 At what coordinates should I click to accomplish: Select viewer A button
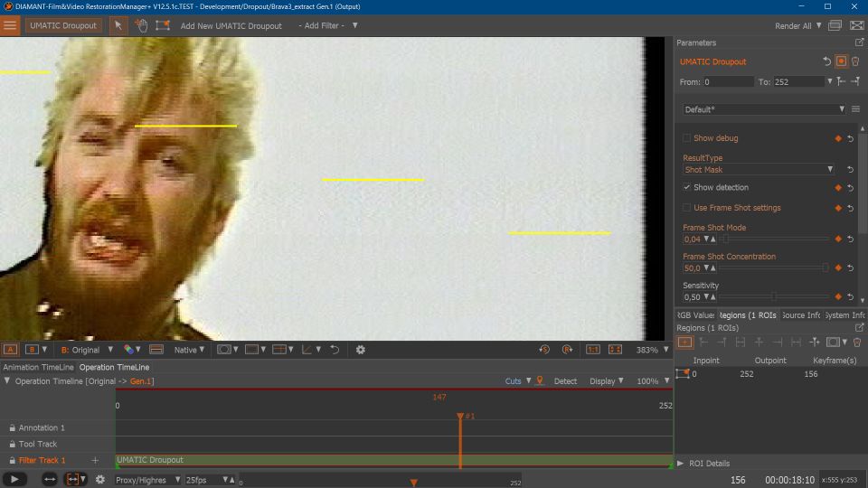tap(10, 350)
